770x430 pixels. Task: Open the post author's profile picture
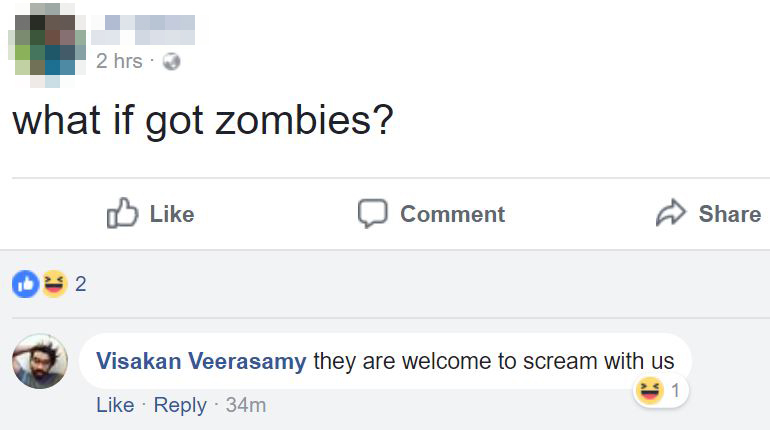pyautogui.click(x=47, y=43)
